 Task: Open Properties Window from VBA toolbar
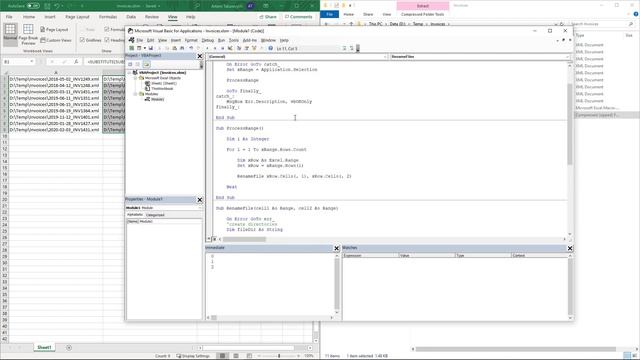pyautogui.click(x=247, y=48)
